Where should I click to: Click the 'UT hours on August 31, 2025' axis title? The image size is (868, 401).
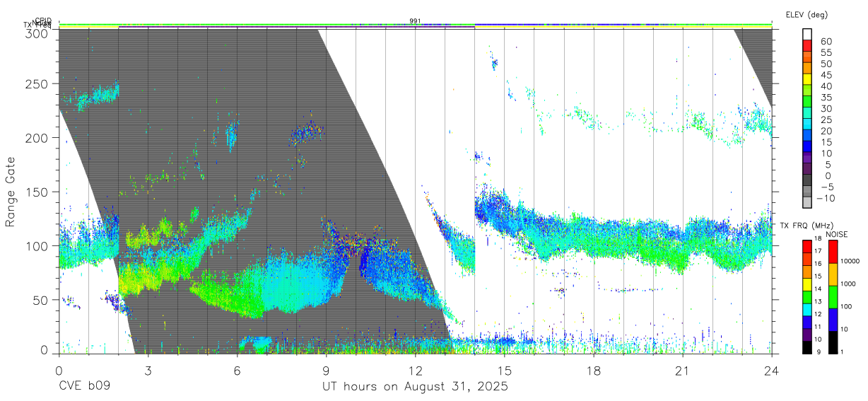click(x=415, y=387)
